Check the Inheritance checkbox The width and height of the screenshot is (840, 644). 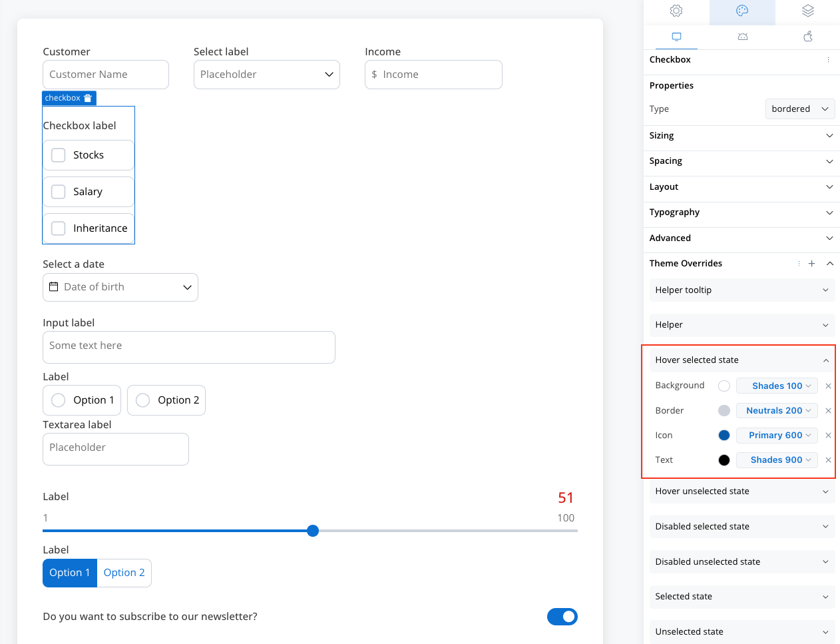[59, 228]
